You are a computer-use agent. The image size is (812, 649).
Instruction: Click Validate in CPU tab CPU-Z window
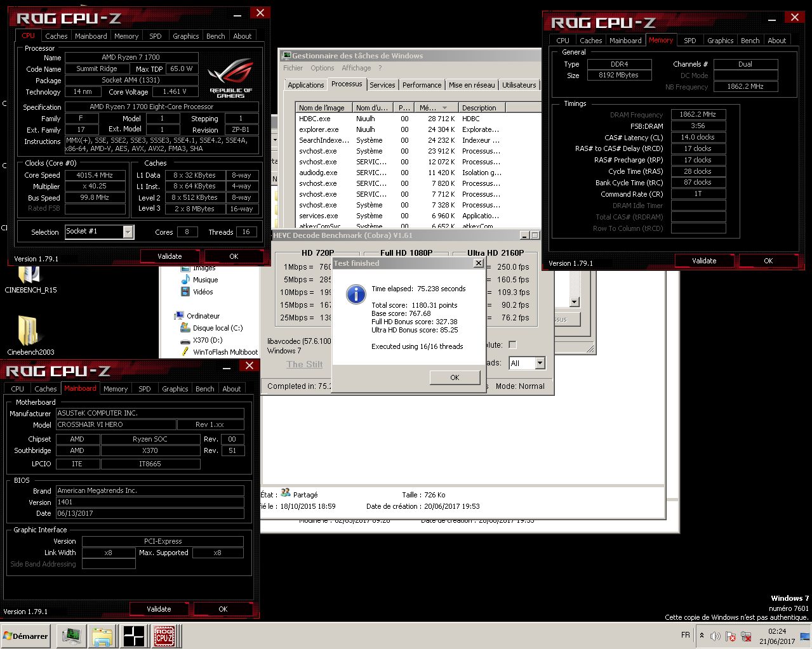(170, 256)
